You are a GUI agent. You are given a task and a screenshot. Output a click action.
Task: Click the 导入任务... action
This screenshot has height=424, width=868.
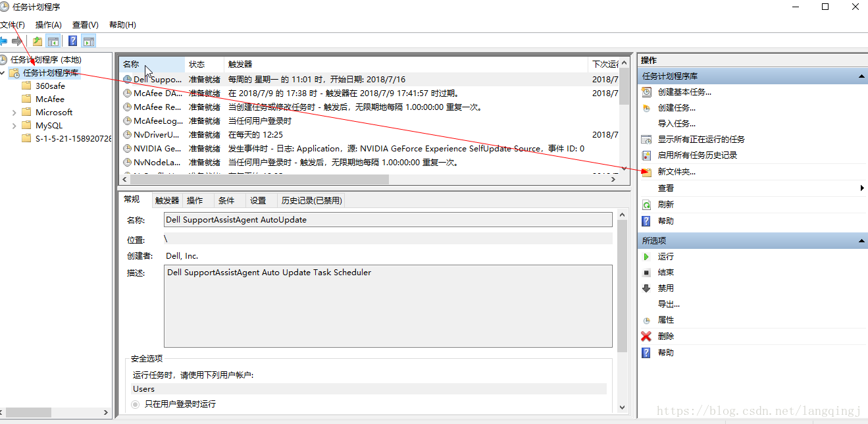click(677, 124)
